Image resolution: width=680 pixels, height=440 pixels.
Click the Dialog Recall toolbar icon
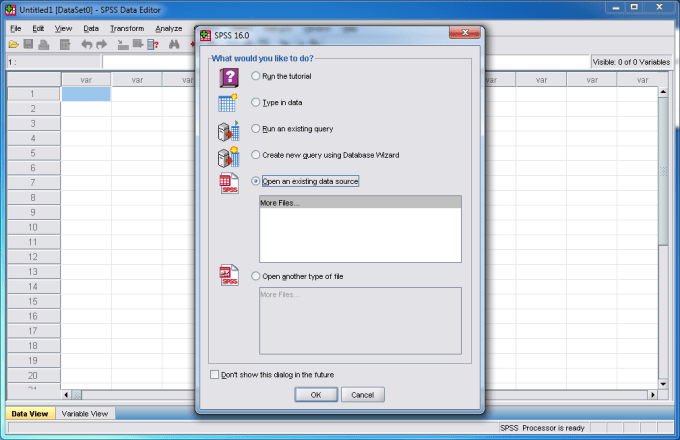(x=65, y=44)
